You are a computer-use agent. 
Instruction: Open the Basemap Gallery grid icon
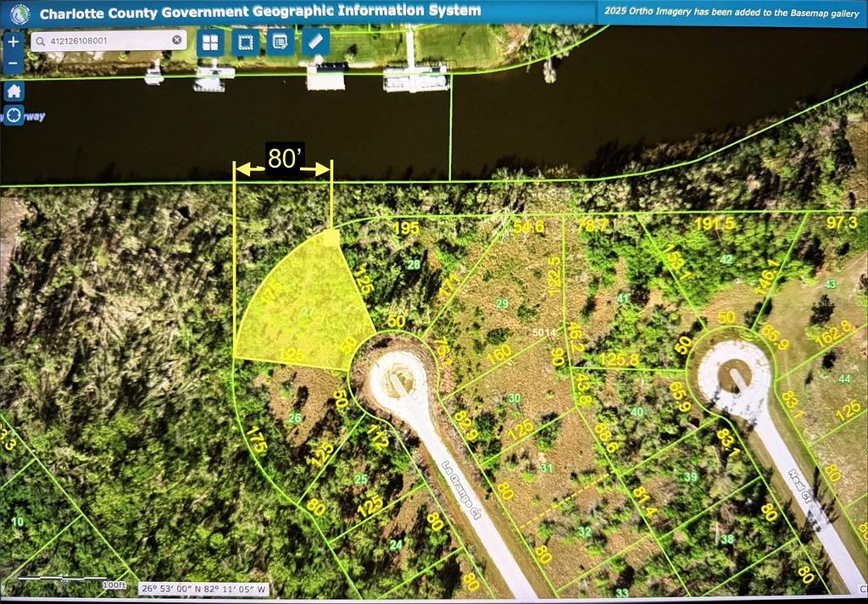210,42
